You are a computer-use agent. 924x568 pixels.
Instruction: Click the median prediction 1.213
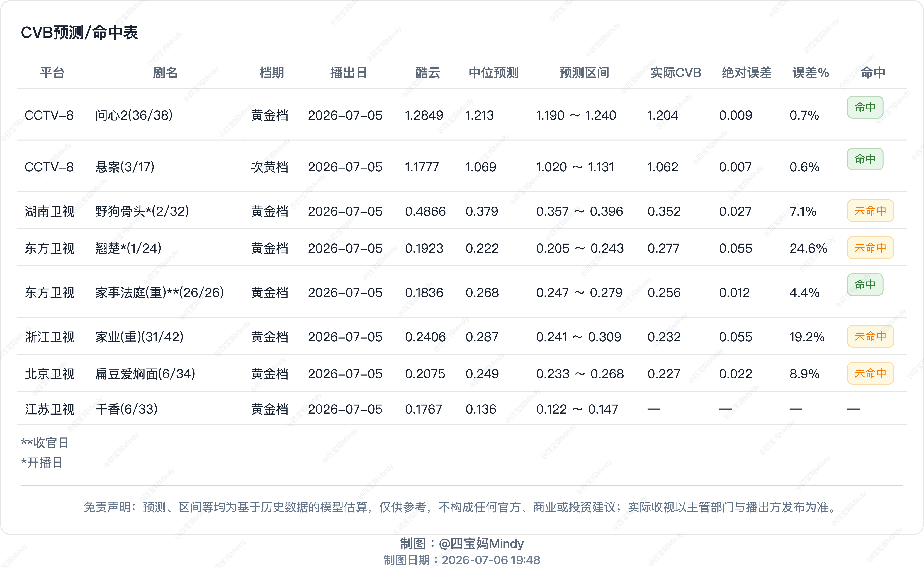[x=480, y=115]
